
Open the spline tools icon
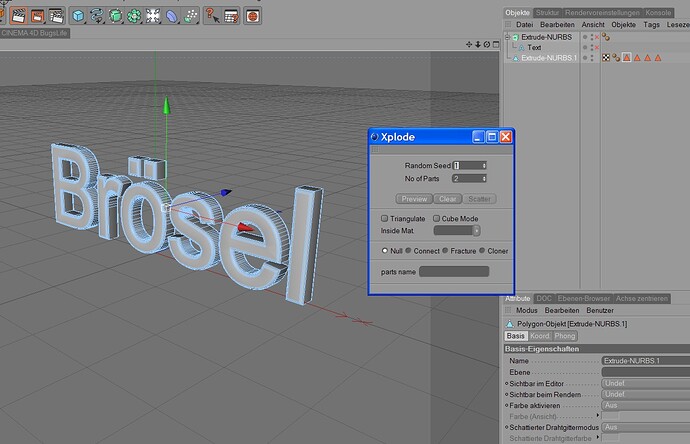pyautogui.click(x=96, y=16)
